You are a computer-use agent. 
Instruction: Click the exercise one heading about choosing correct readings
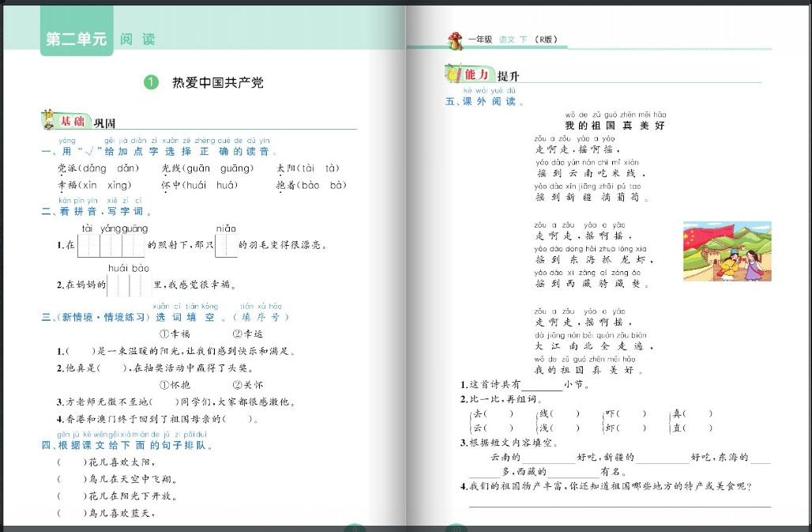coord(160,151)
